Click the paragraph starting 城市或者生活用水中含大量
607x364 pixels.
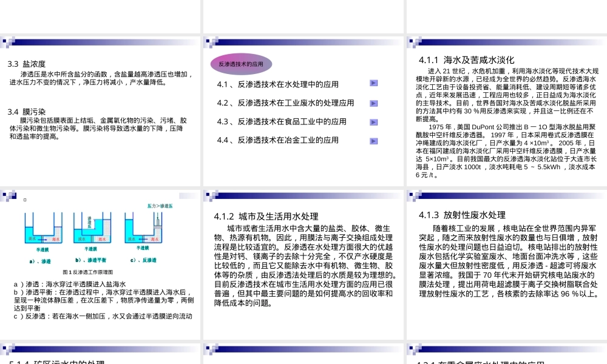pos(305,266)
